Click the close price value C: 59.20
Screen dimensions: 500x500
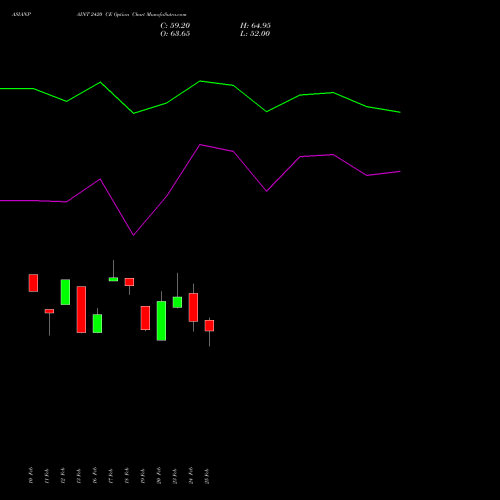(175, 26)
